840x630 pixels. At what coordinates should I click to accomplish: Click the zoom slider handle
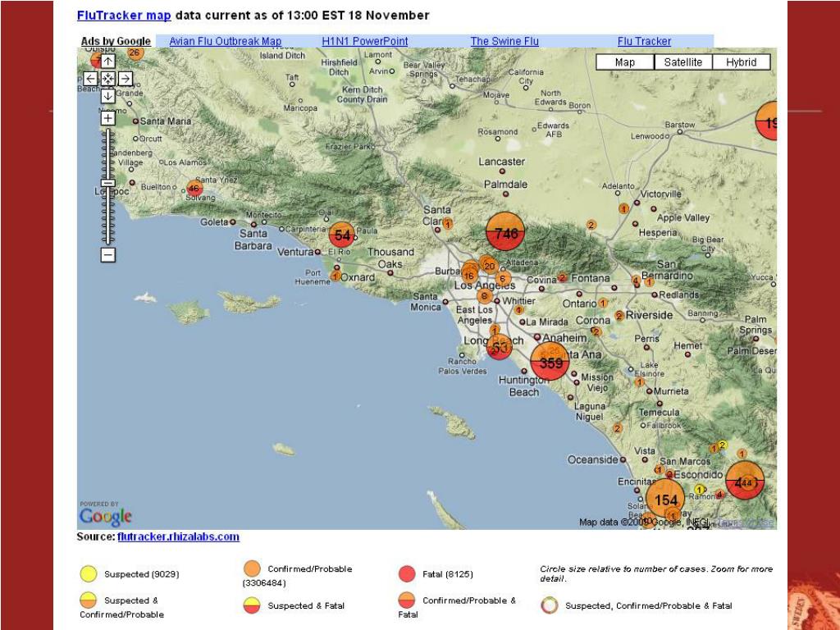pos(107,183)
